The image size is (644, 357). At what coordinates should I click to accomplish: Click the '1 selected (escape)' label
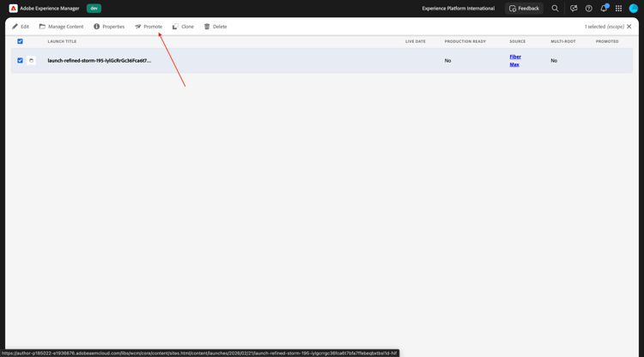pyautogui.click(x=605, y=27)
